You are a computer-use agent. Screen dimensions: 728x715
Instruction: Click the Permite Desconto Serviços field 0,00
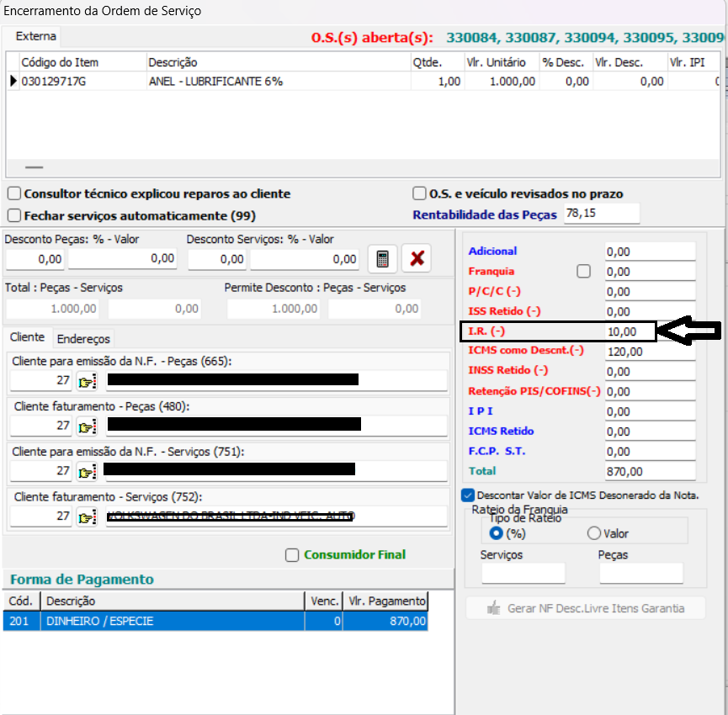click(375, 309)
